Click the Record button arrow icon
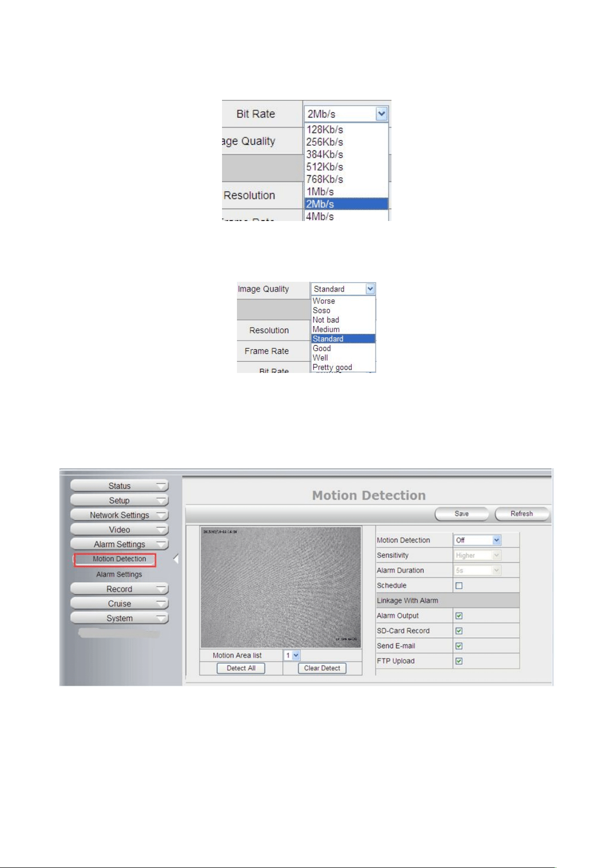Image resolution: width=614 pixels, height=868 pixels. [162, 589]
